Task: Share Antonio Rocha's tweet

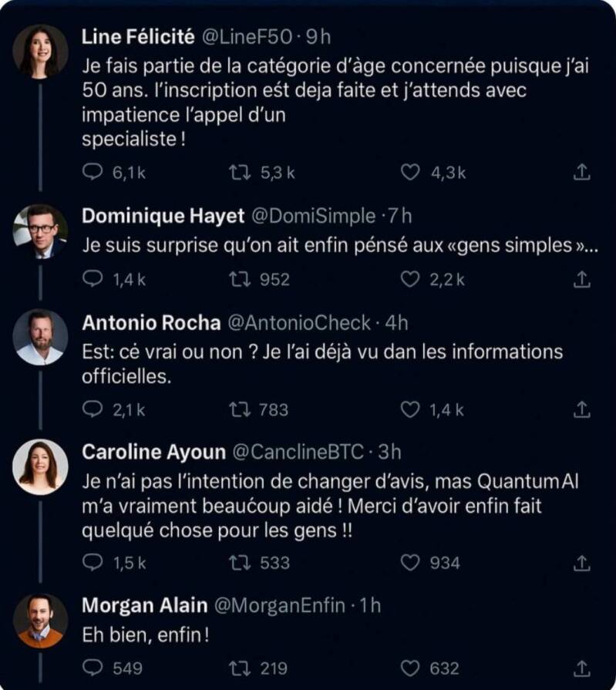Action: point(583,411)
